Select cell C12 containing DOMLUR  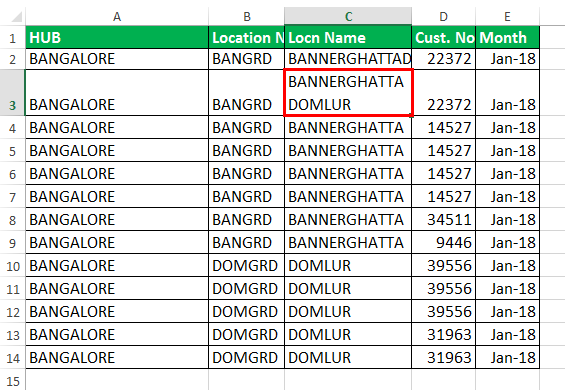click(x=348, y=311)
